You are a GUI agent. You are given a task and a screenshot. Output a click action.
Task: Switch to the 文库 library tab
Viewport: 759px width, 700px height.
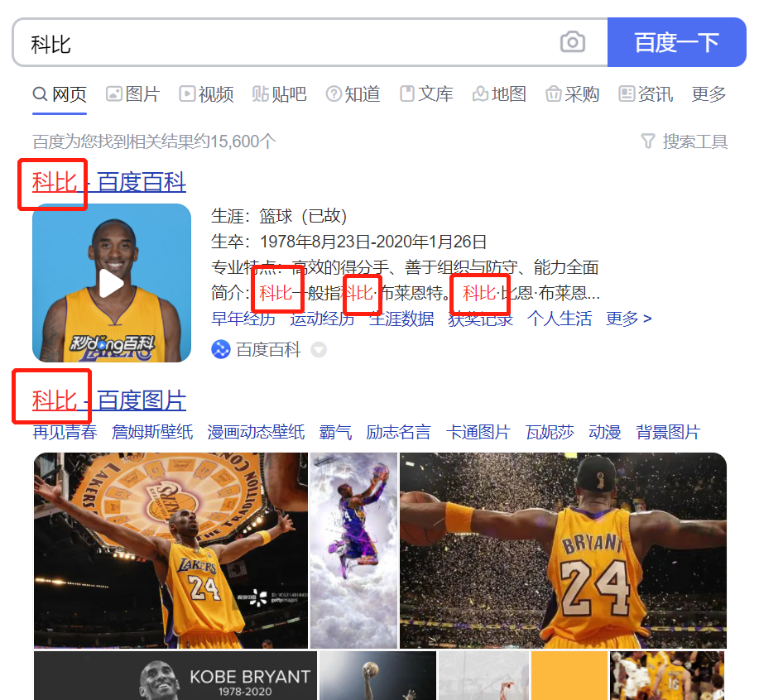(x=426, y=93)
